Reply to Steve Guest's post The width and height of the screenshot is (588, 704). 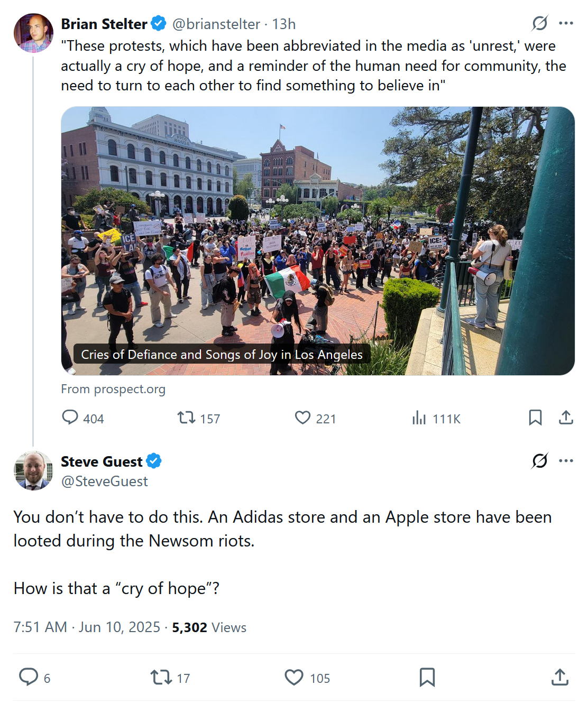coord(29,677)
